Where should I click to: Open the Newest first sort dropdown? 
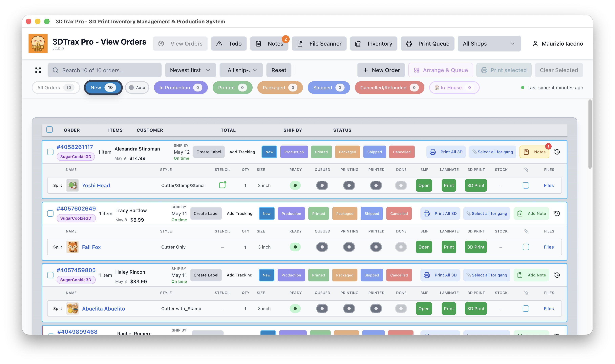[190, 70]
